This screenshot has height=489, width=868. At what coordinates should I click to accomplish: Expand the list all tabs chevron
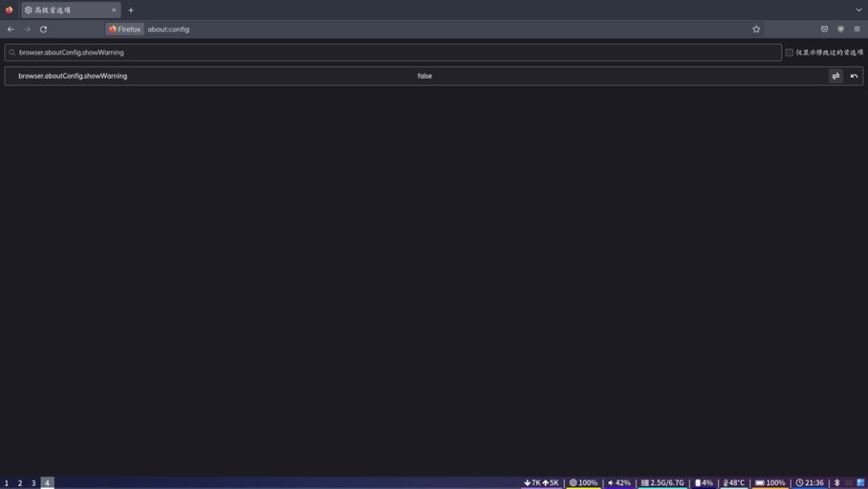[x=858, y=10]
